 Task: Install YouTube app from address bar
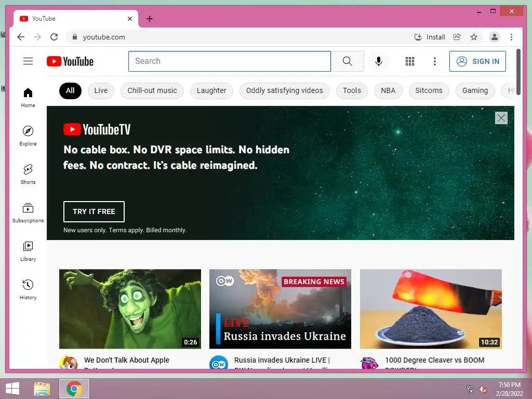[x=430, y=37]
